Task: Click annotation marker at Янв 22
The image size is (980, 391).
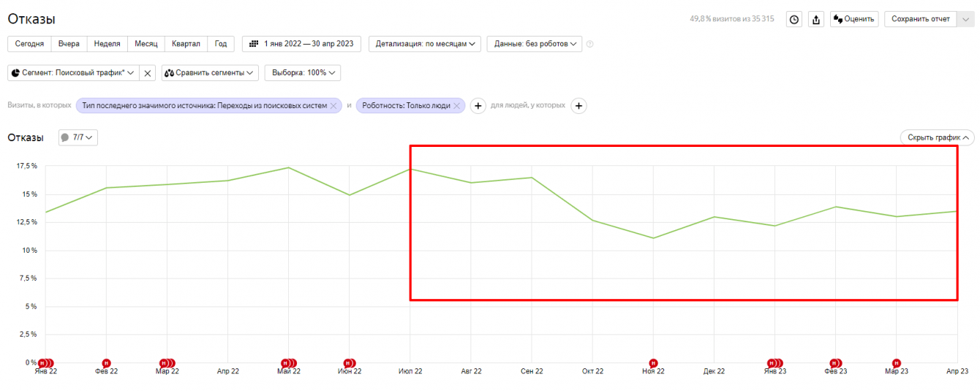Action: [x=46, y=363]
